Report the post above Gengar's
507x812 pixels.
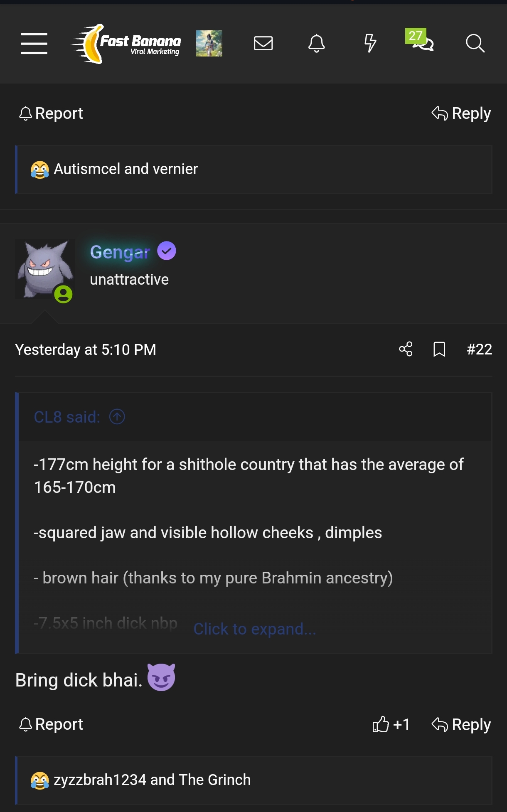(51, 113)
